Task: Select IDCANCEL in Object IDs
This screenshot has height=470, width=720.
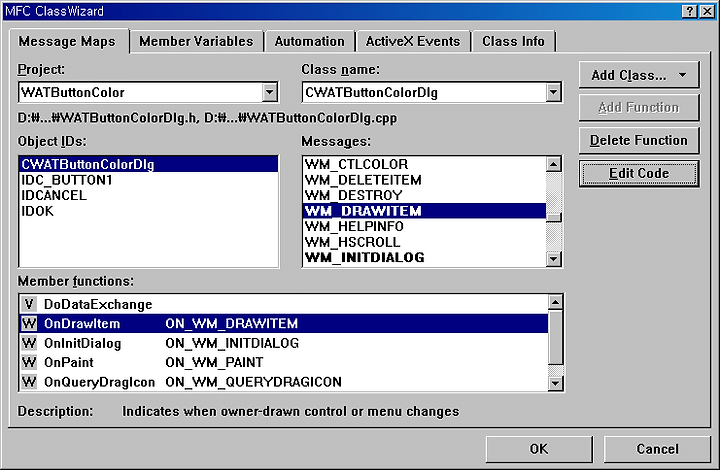Action: click(149, 196)
